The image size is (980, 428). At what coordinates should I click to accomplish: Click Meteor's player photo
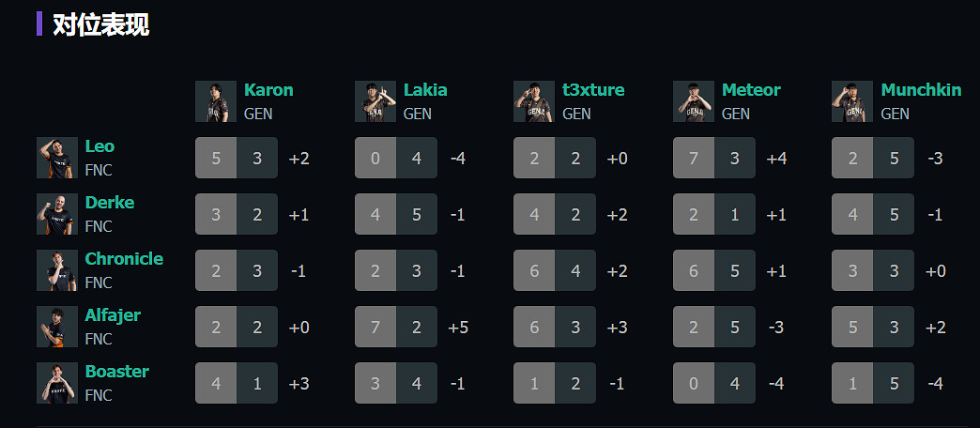point(694,101)
